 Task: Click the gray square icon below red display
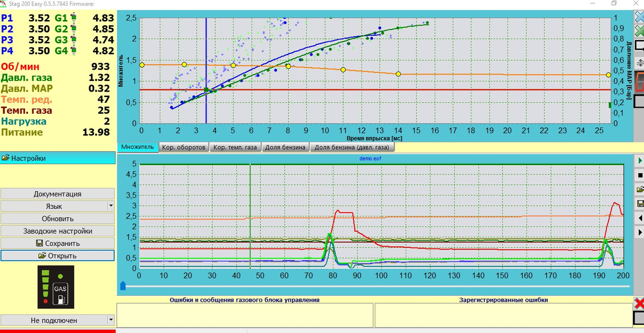tap(639, 101)
